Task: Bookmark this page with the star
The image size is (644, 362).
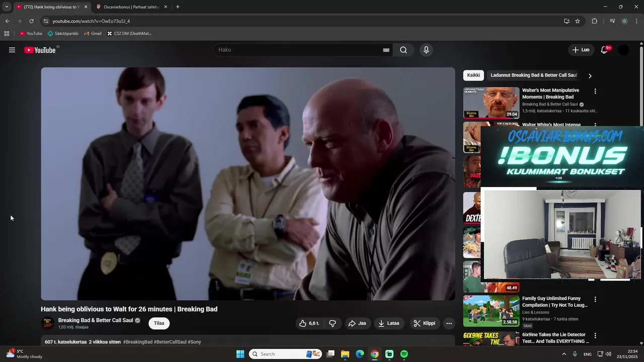Action: pos(578,21)
